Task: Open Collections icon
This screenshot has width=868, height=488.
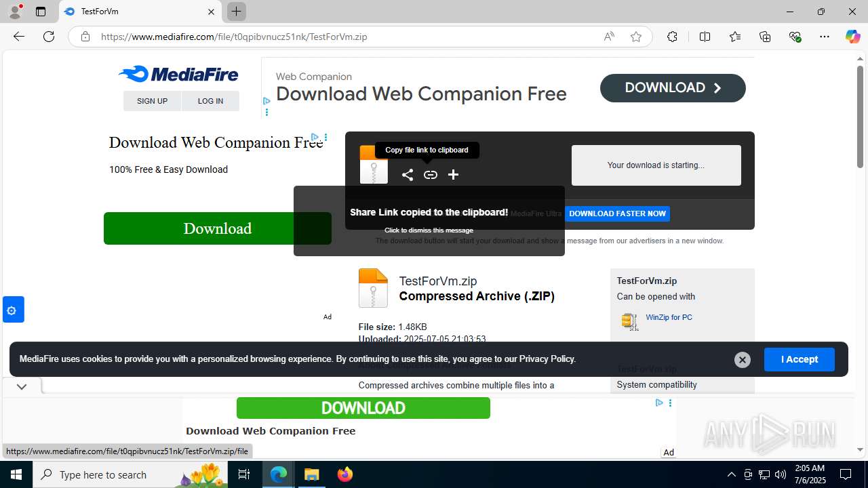Action: point(765,37)
